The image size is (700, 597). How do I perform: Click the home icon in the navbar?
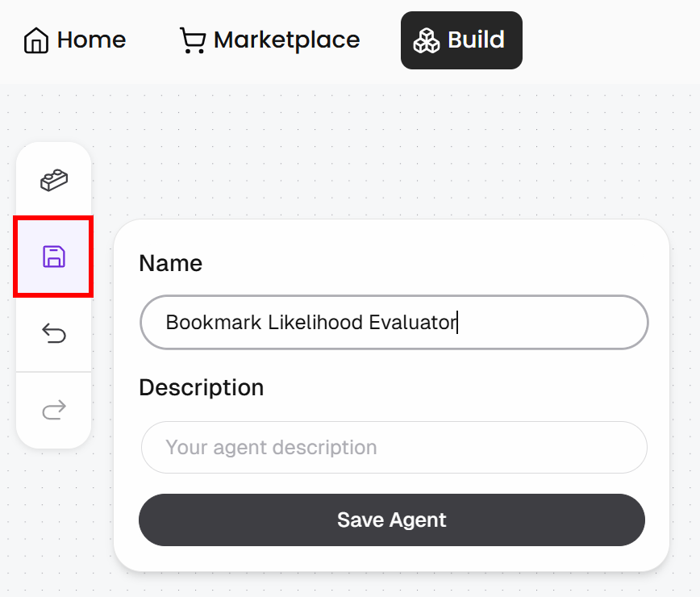point(35,40)
